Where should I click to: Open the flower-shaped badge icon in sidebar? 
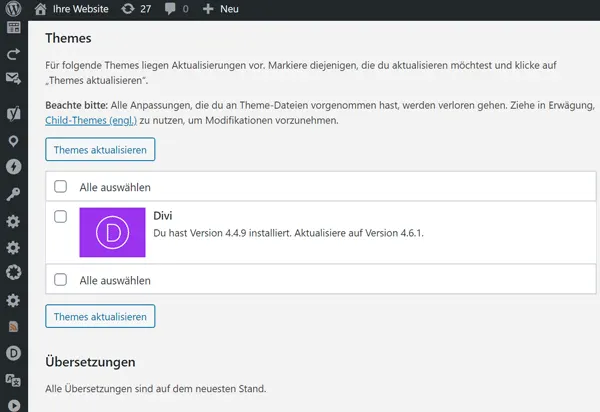tap(13, 273)
